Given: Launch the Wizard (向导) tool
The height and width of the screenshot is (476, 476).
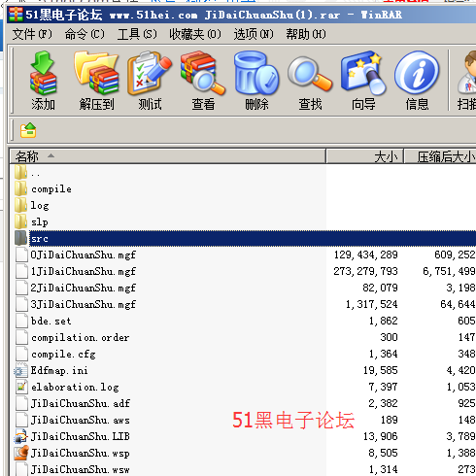Looking at the screenshot, I should click(x=363, y=81).
